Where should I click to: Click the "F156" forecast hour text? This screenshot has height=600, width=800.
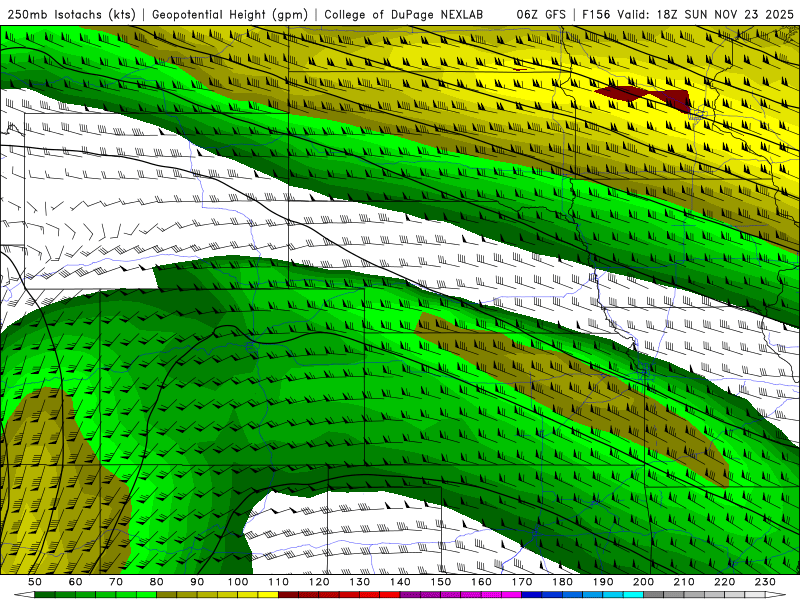pos(596,14)
